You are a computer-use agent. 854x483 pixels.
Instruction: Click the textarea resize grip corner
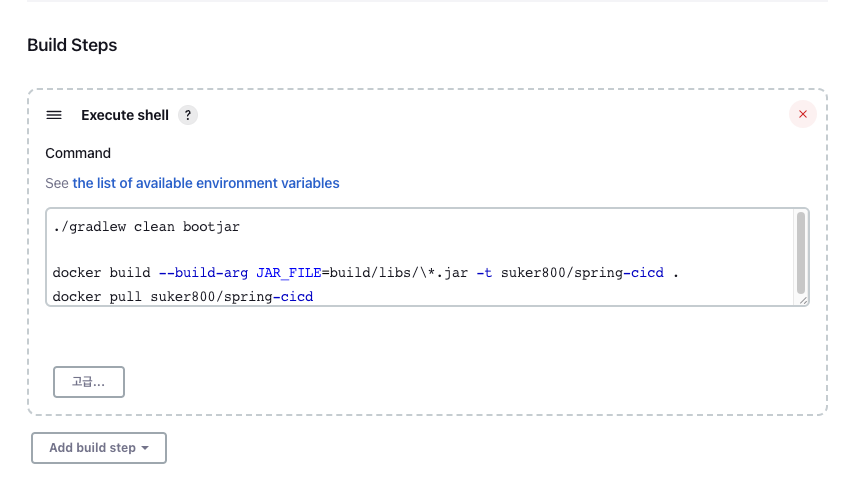(x=802, y=298)
